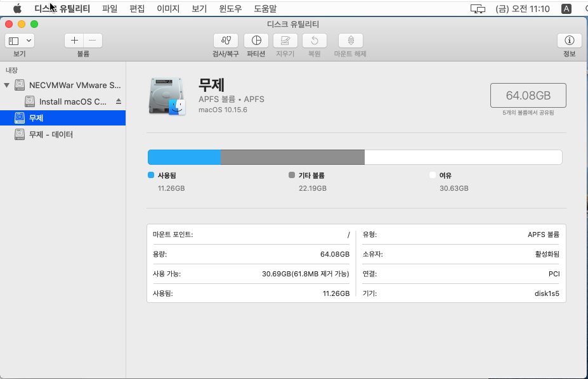The height and width of the screenshot is (379, 588).
Task: Click the gray other volumes usage segment
Action: [x=292, y=157]
